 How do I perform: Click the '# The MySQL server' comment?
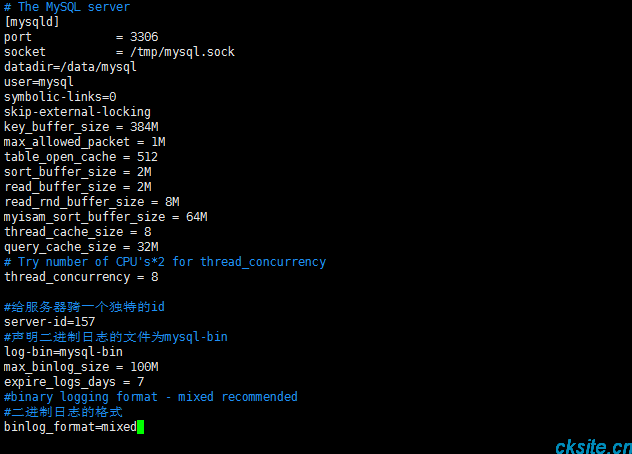click(x=67, y=7)
